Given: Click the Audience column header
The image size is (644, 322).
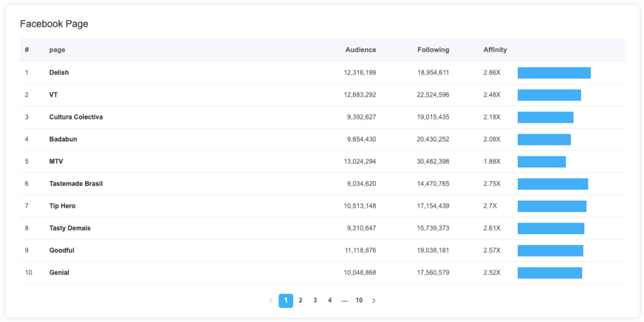Looking at the screenshot, I should [361, 50].
